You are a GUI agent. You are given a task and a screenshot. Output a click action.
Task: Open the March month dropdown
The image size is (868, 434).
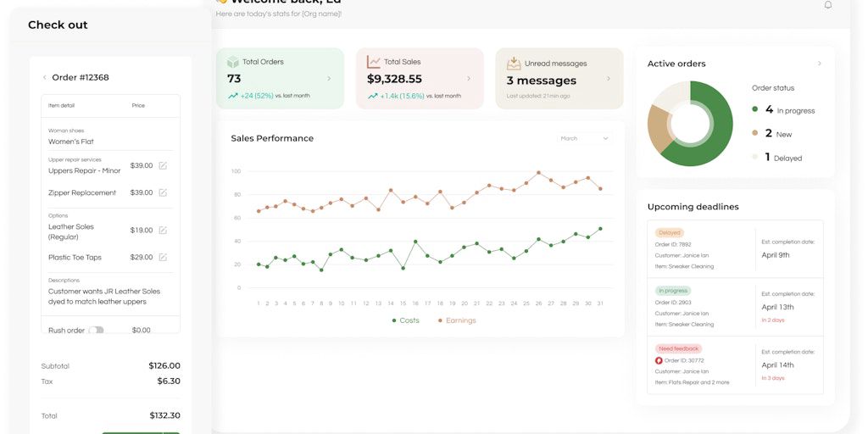pyautogui.click(x=584, y=138)
